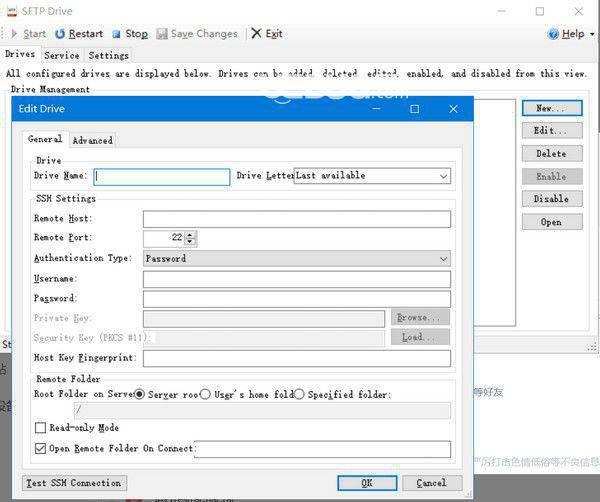Click the Exit X icon

click(x=256, y=34)
